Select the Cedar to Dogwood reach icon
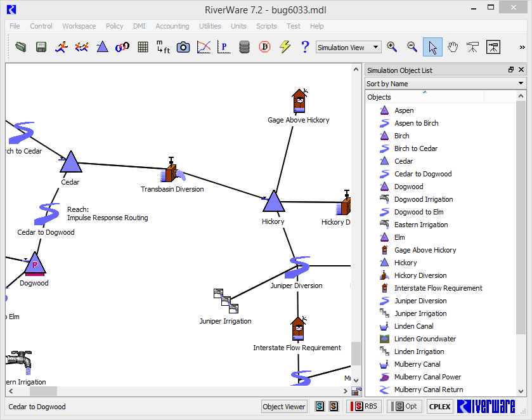 coord(47,214)
